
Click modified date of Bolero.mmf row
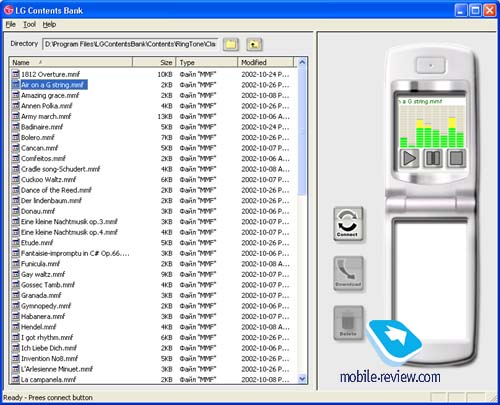[x=265, y=137]
